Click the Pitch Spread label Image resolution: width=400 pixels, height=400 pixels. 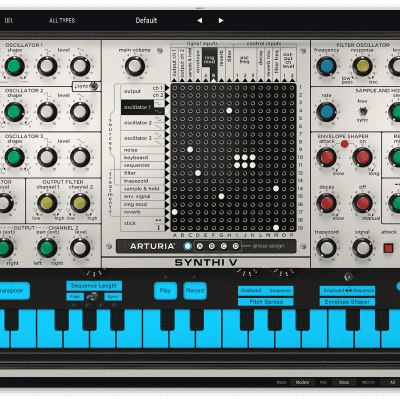click(266, 302)
